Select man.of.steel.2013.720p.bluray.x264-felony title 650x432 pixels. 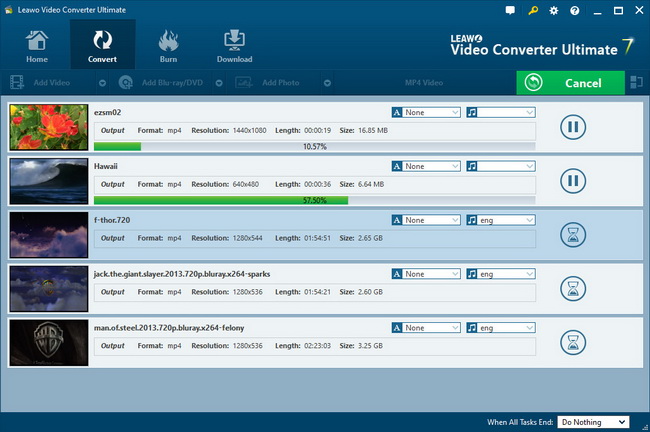click(169, 328)
